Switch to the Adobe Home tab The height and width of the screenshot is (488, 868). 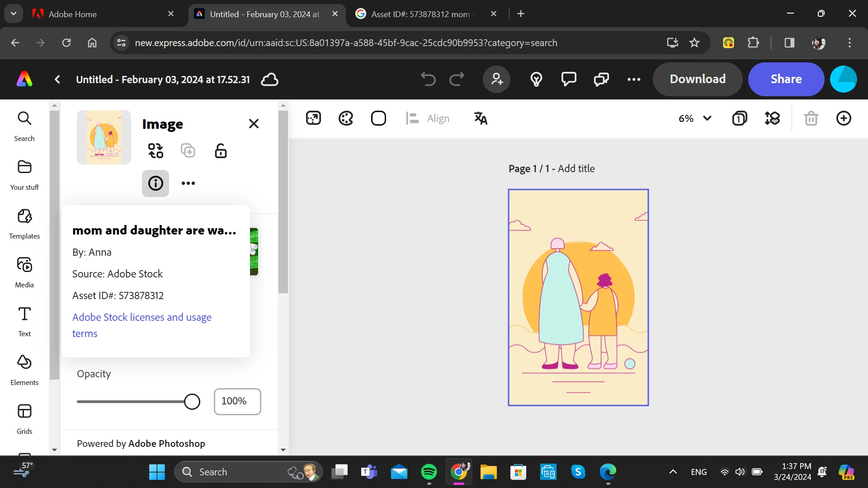pos(72,14)
